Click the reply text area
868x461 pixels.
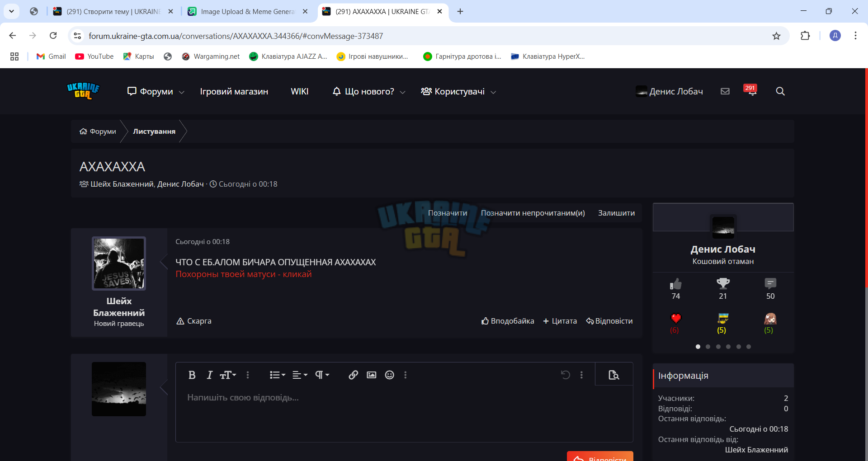point(404,414)
